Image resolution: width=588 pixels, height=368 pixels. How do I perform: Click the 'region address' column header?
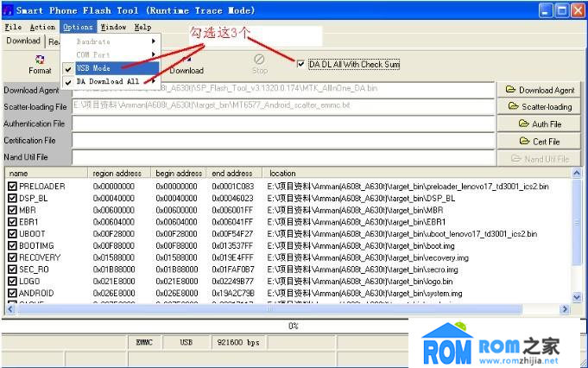pos(119,174)
